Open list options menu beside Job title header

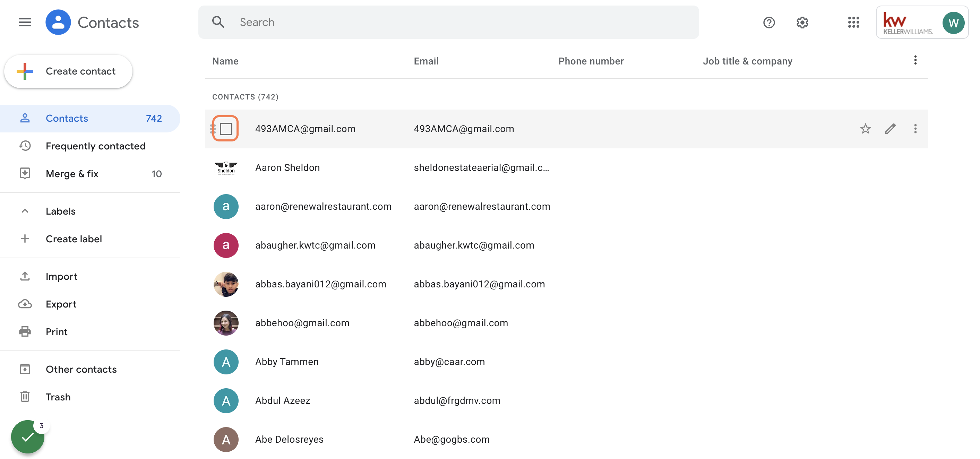click(915, 60)
